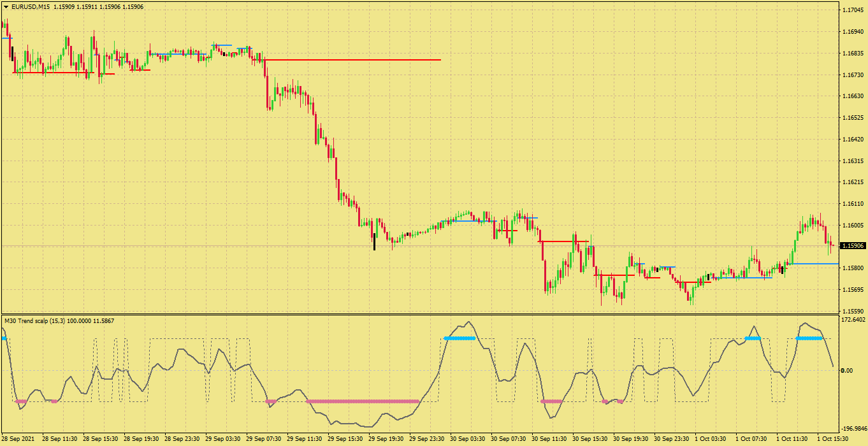
Task: Click the 30 Sep 23:30 time label
Action: (672, 439)
